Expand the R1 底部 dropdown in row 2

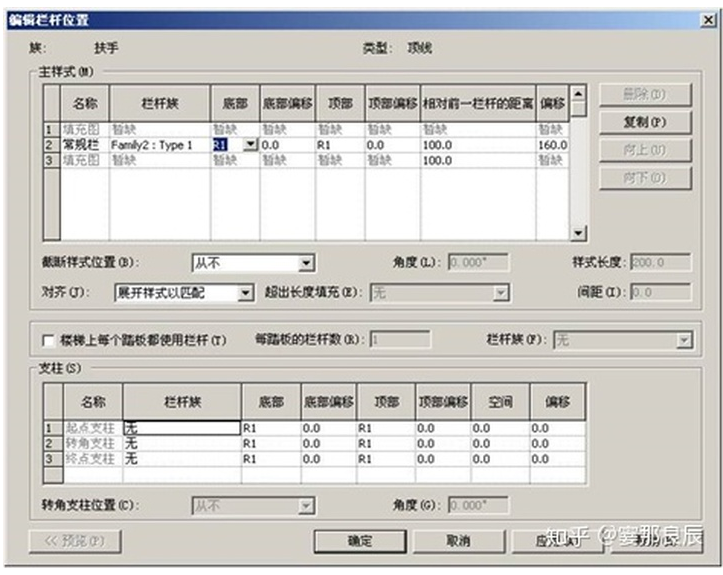coord(250,145)
